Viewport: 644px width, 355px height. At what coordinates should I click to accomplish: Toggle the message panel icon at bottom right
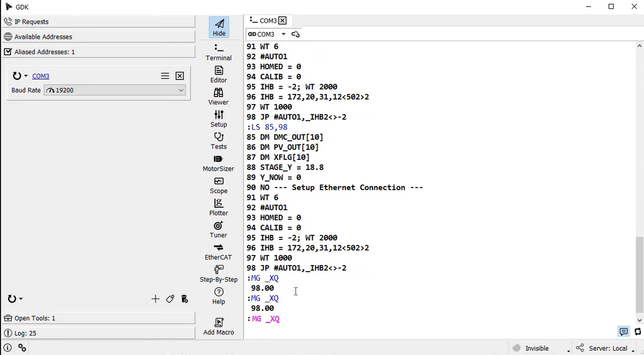pyautogui.click(x=623, y=332)
